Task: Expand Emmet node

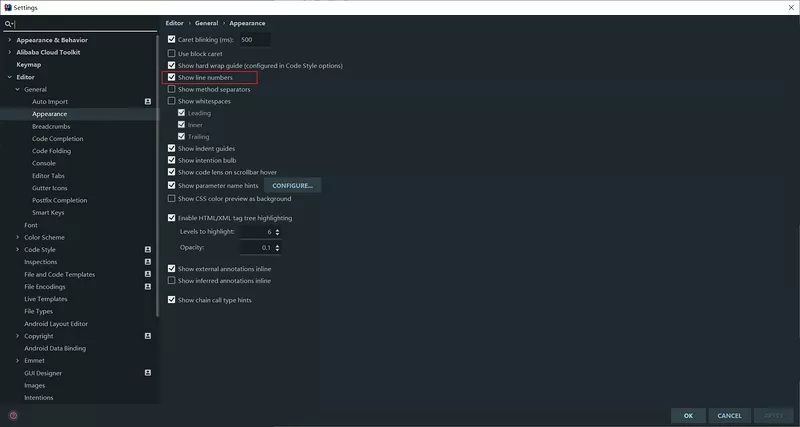Action: click(17, 361)
